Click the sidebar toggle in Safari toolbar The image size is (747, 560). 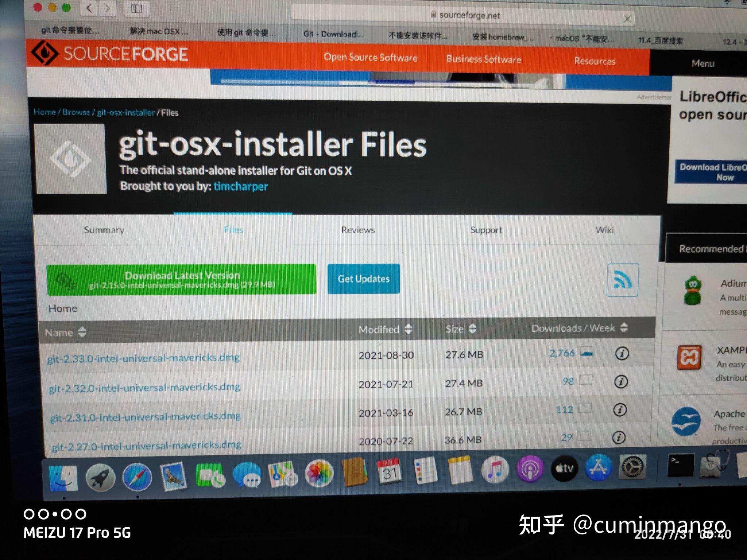tap(136, 9)
